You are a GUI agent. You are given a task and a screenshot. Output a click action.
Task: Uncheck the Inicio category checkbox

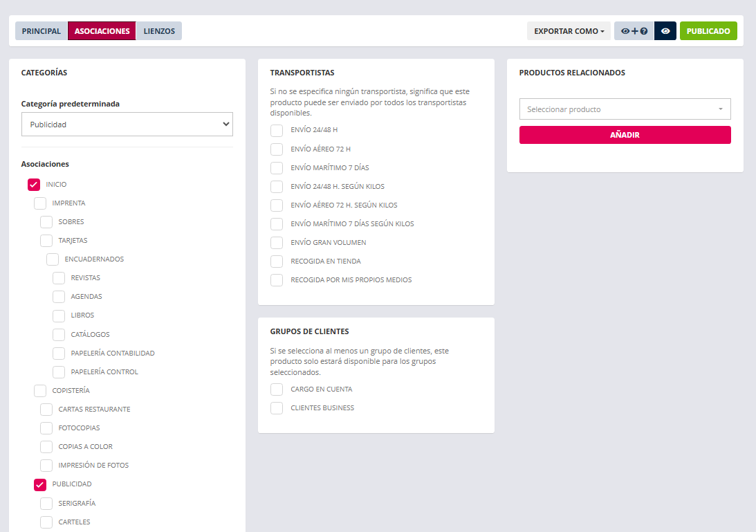(34, 185)
